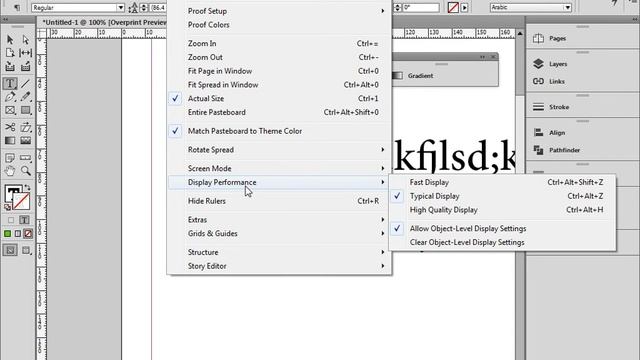The image size is (640, 360).
Task: Open the Pathfinder panel
Action: [x=564, y=150]
